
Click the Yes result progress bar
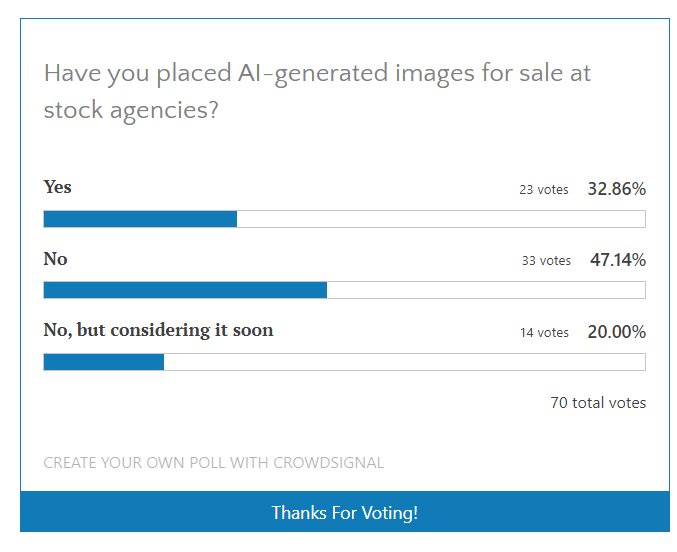[344, 219]
